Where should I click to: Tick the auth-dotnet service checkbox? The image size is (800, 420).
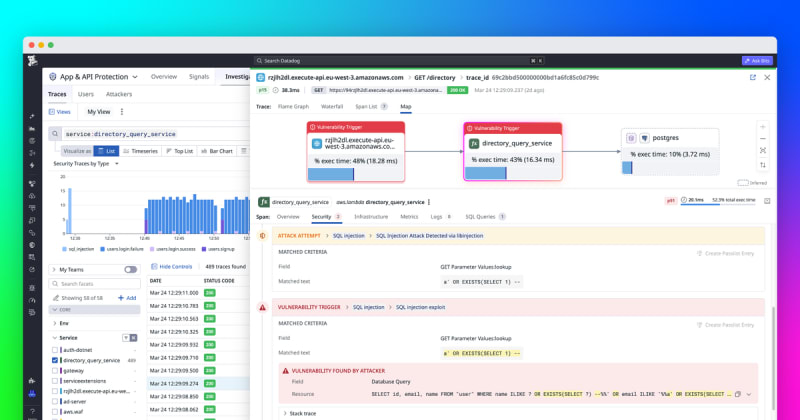53,350
